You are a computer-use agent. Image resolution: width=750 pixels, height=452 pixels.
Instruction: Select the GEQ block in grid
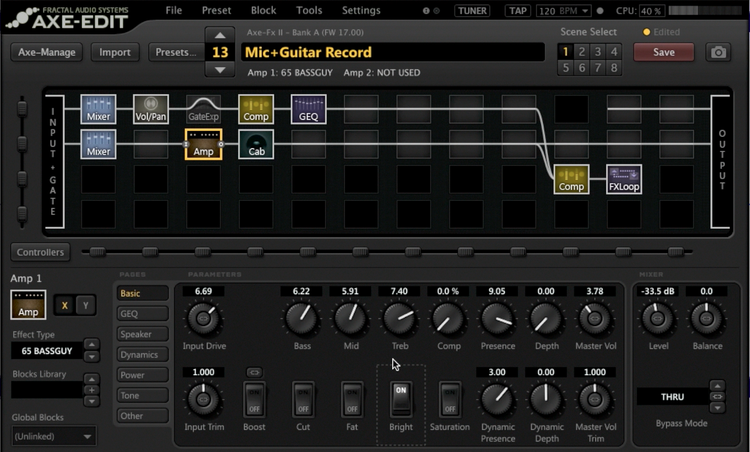pos(309,109)
